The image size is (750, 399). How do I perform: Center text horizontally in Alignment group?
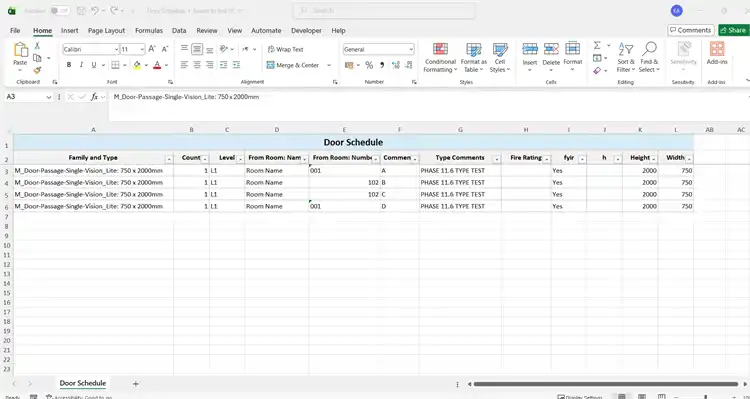point(197,65)
